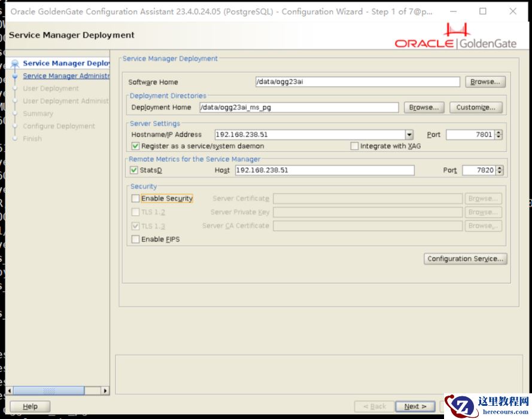The height and width of the screenshot is (419, 532).
Task: Enable Integrate with XAG checkbox
Action: point(354,146)
